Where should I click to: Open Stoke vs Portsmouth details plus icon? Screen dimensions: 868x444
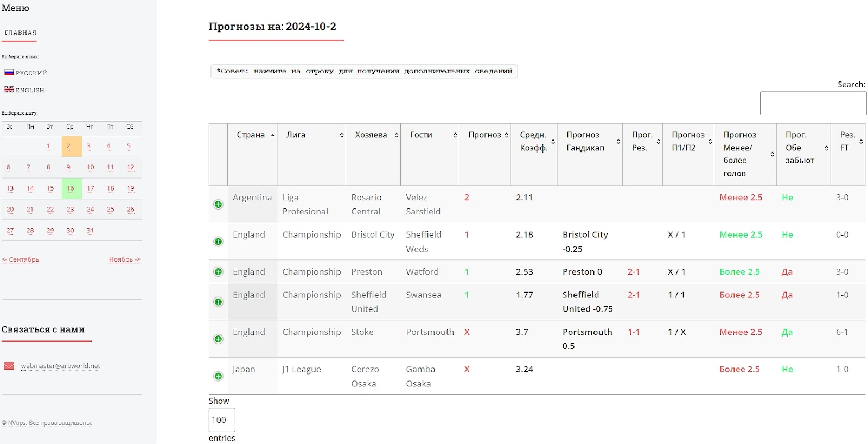(218, 339)
